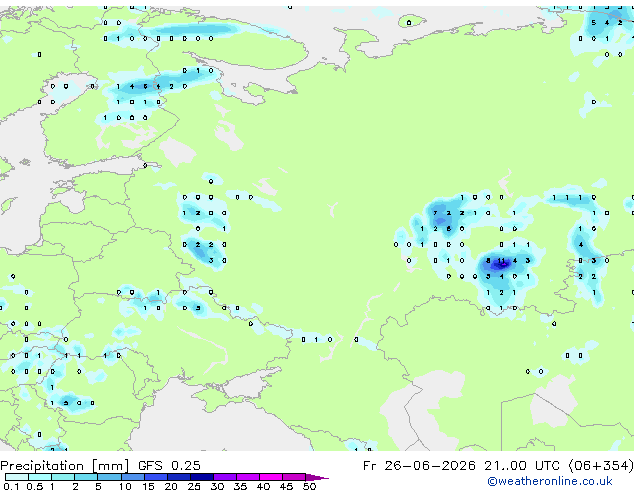The height and width of the screenshot is (490, 634).
Task: Click the 25–30 mm legend color box
Action: pyautogui.click(x=202, y=477)
